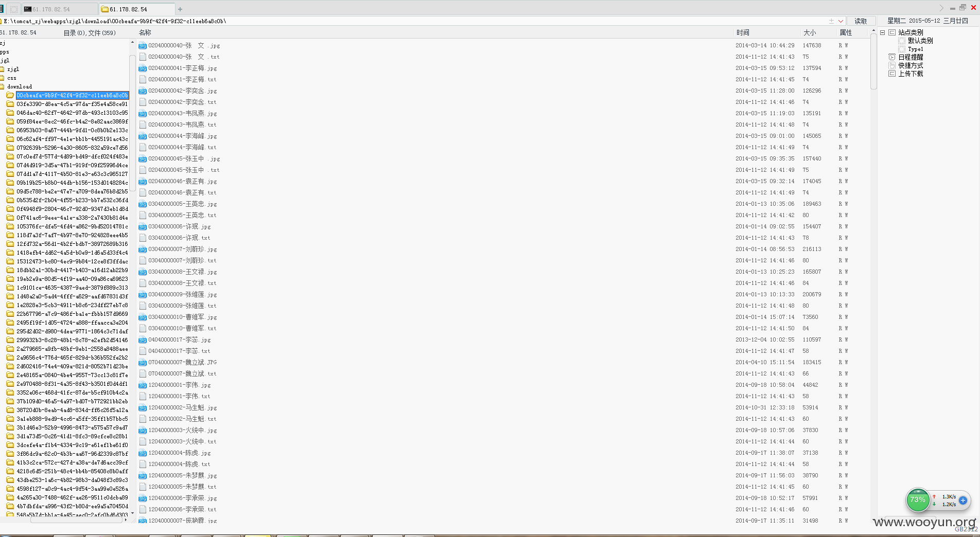Select the file manager tab 61.178.82.54
Screen dimensions: 980x537
click(136, 9)
